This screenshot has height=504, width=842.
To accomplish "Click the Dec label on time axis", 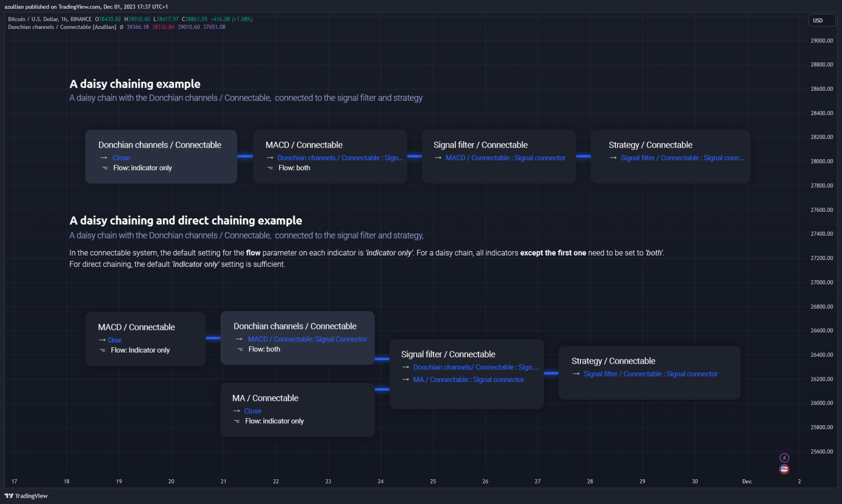I will tap(747, 482).
